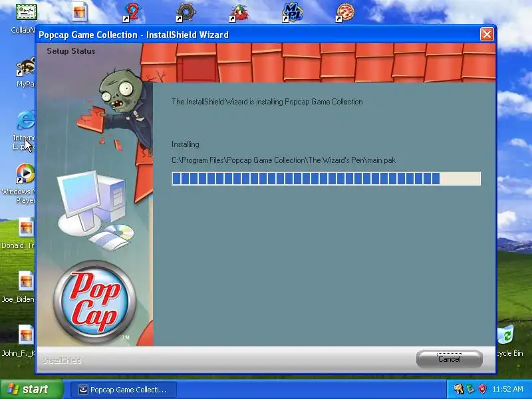Click the system tray clock showing 11:52 AM
The height and width of the screenshot is (399, 532).
[507, 389]
